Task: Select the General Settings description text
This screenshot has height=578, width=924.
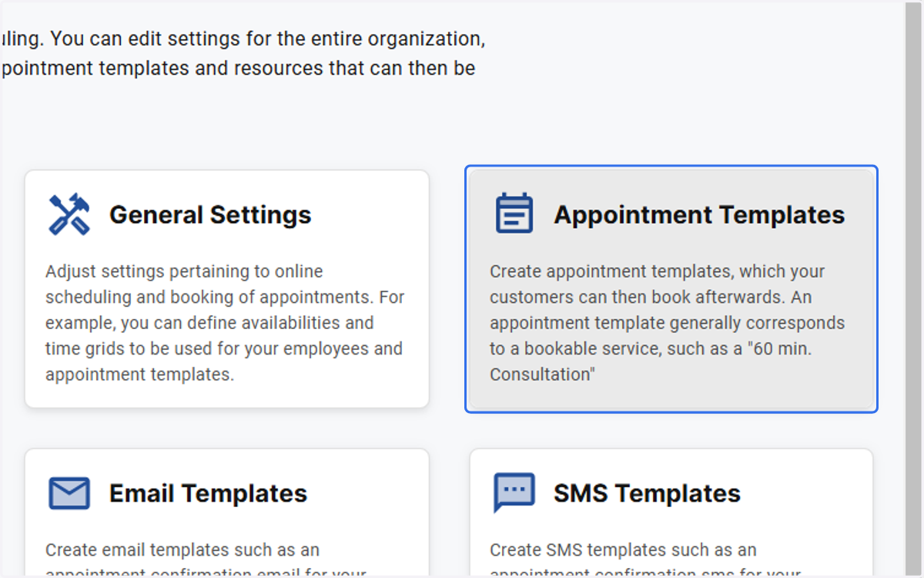Action: coord(225,323)
